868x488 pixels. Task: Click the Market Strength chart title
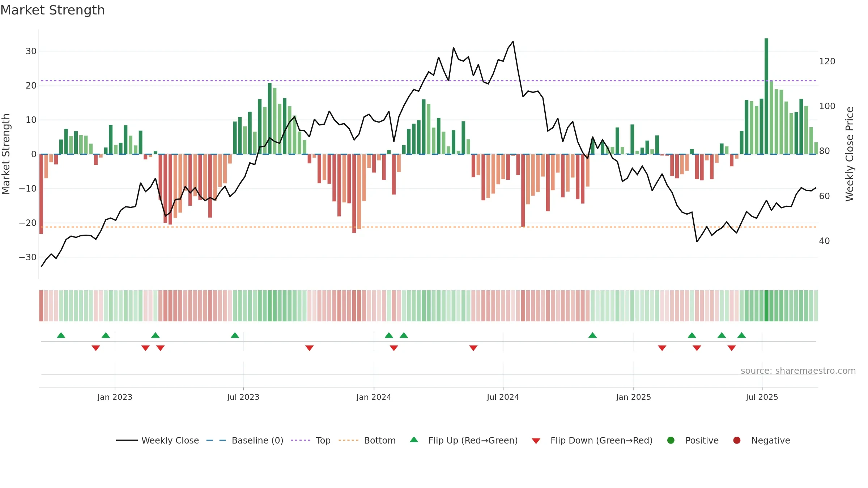[52, 10]
